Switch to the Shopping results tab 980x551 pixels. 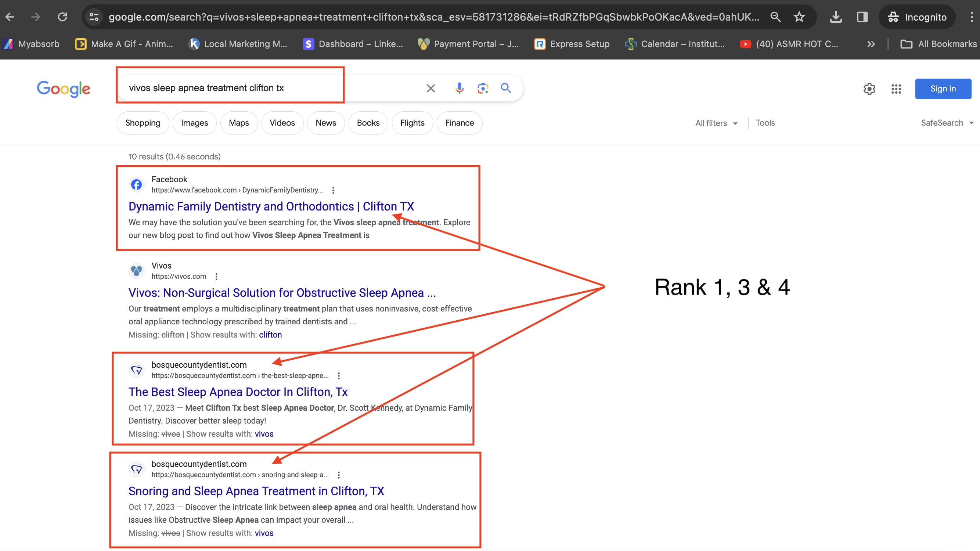pos(143,123)
